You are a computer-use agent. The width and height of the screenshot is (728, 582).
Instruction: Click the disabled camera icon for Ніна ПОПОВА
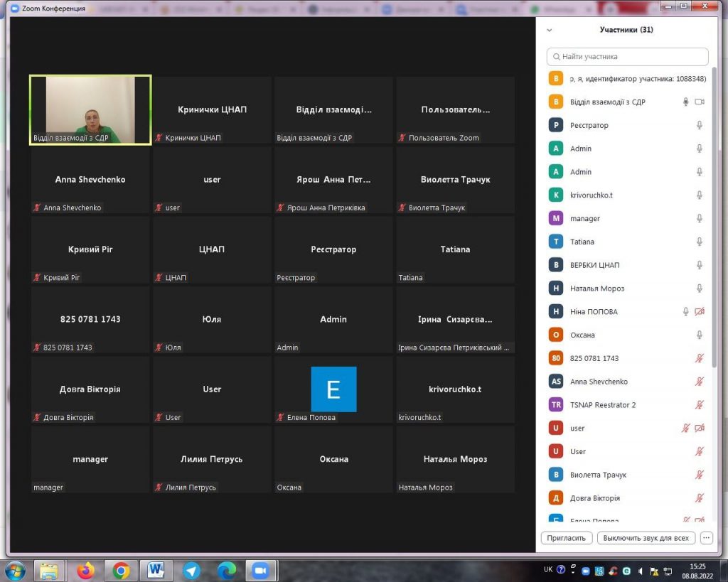(x=700, y=312)
